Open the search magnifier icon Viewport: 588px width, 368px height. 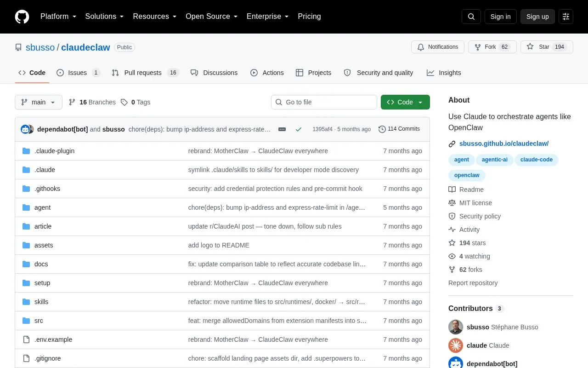click(x=471, y=17)
